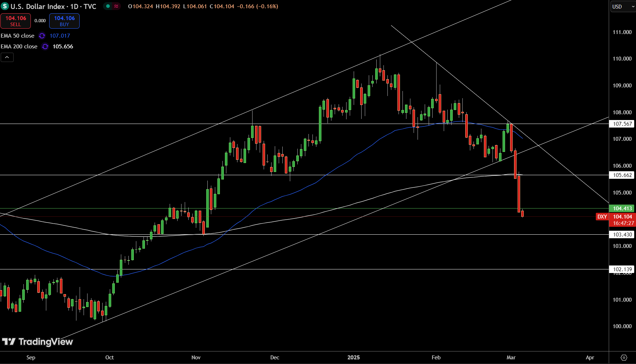Click the 104.106 SELL button

16,21
